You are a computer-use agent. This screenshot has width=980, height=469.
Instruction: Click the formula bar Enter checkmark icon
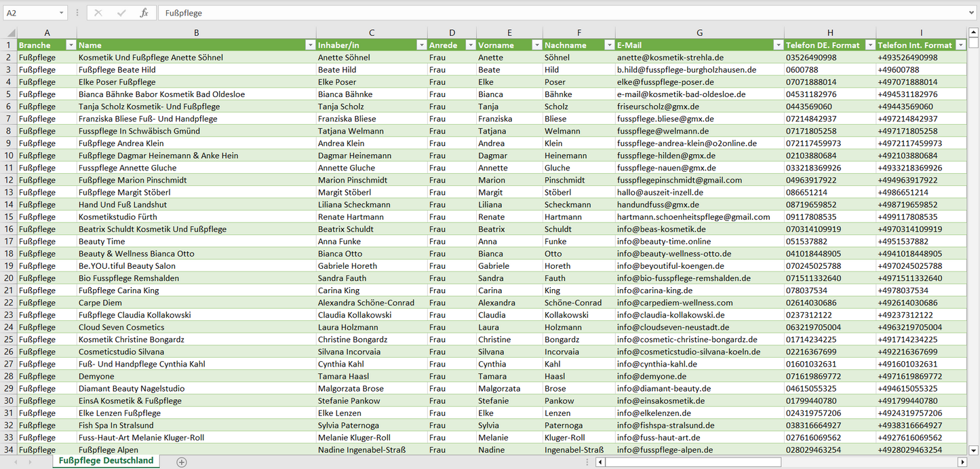(x=121, y=13)
